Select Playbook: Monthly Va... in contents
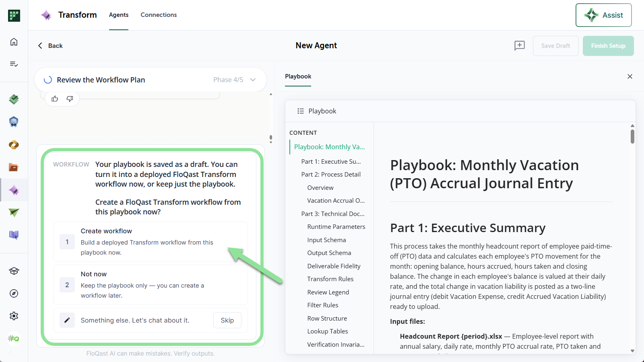 coord(329,147)
